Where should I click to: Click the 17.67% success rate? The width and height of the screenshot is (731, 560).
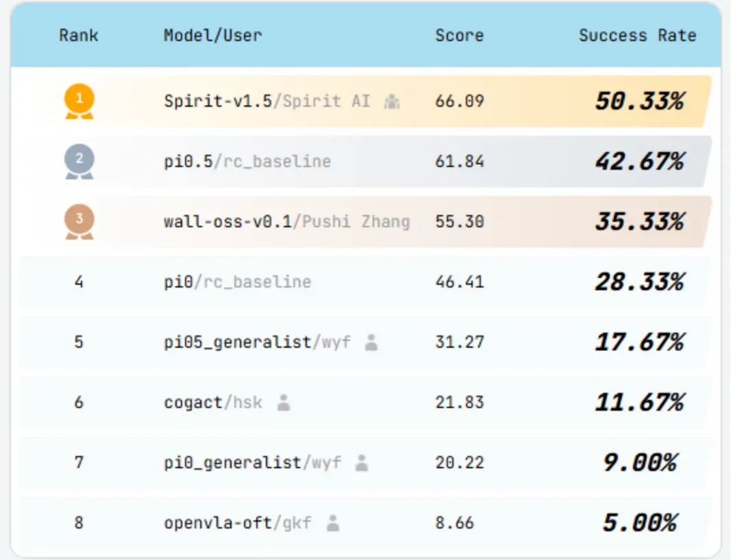point(640,342)
